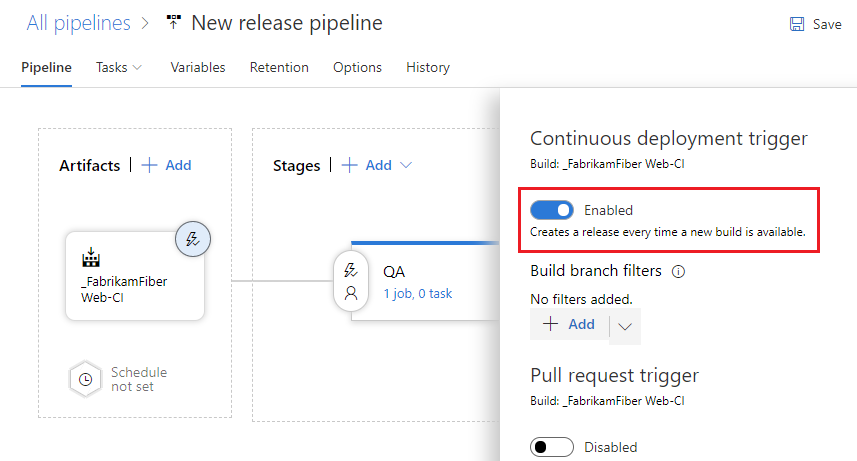This screenshot has width=857, height=461.
Task: Enable the pull request trigger toggle
Action: [x=551, y=447]
